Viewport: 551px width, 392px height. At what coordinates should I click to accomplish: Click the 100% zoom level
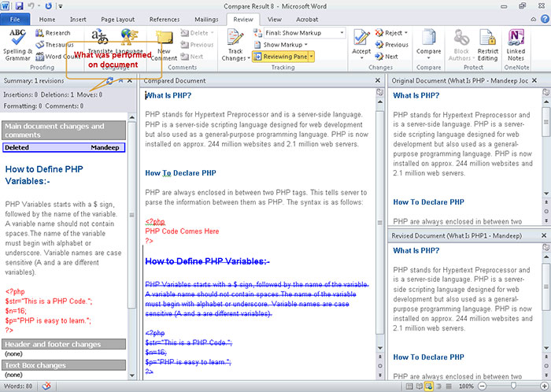pyautogui.click(x=466, y=386)
